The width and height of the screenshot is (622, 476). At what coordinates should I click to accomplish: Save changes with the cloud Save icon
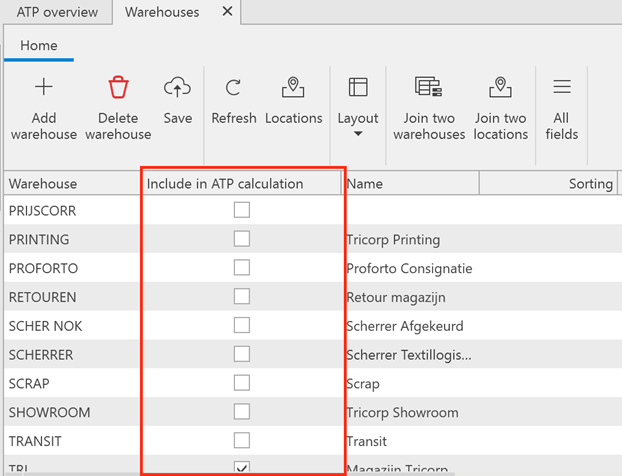[177, 88]
